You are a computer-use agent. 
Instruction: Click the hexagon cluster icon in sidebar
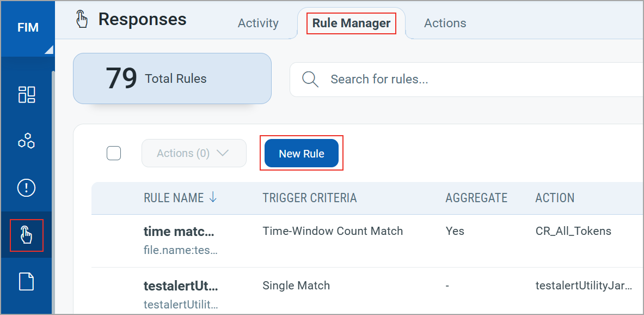pos(28,141)
